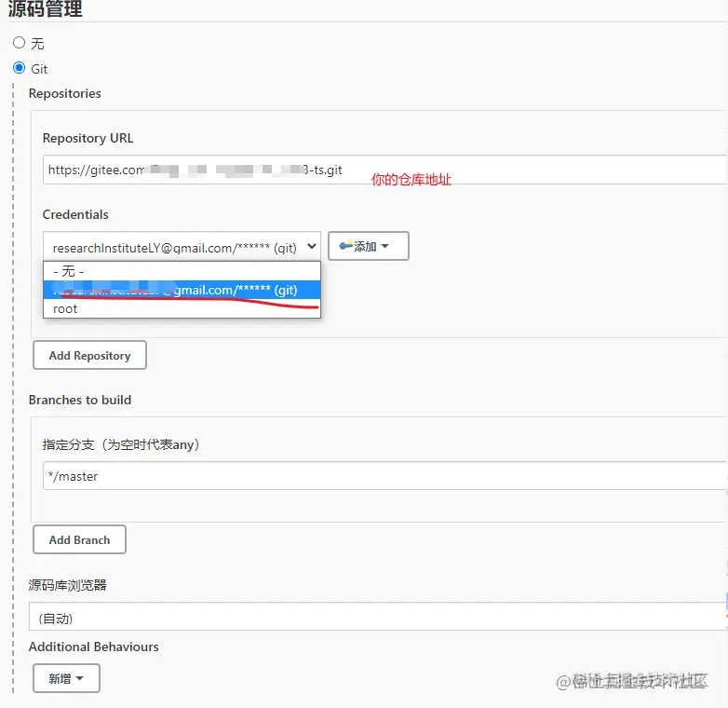The height and width of the screenshot is (708, 728).
Task: Choose the '- 无 -' credentials option
Action: [x=182, y=271]
